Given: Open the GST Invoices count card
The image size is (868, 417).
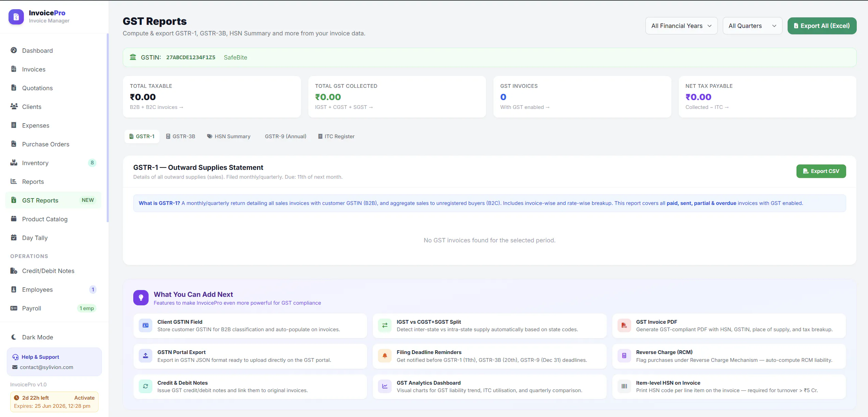Looking at the screenshot, I should pos(582,97).
